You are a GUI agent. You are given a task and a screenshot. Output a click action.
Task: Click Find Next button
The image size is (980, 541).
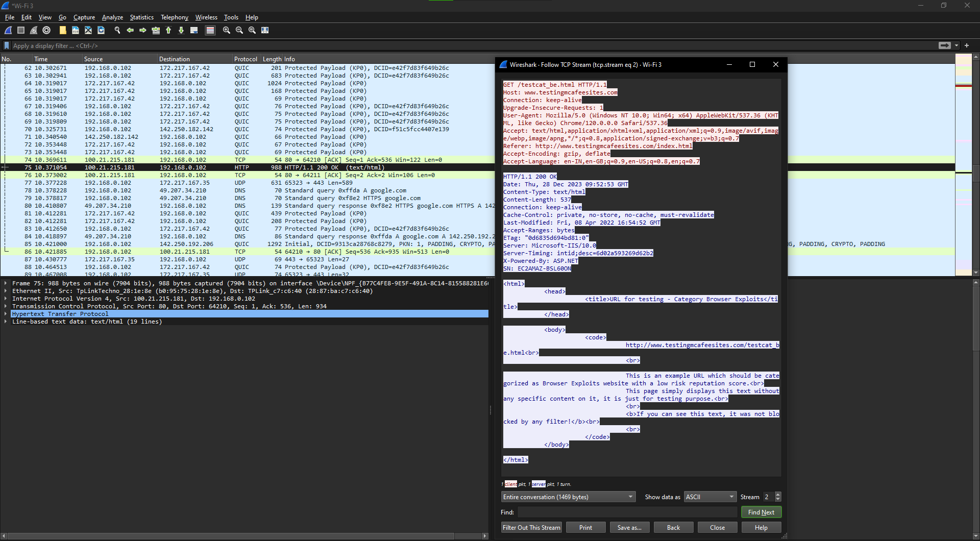761,512
